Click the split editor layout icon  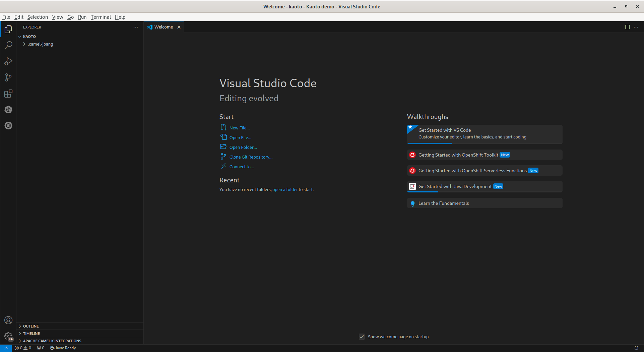pyautogui.click(x=627, y=27)
